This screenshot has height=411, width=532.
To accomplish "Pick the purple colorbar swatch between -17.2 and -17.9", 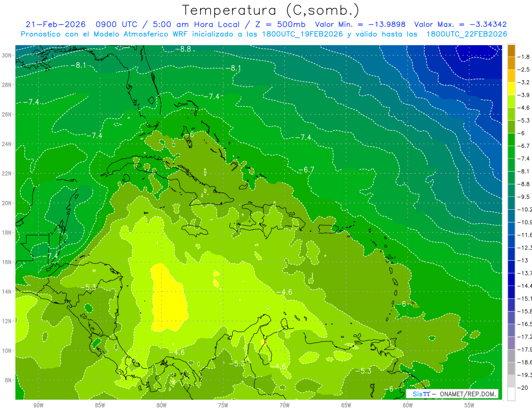I will 511,343.
